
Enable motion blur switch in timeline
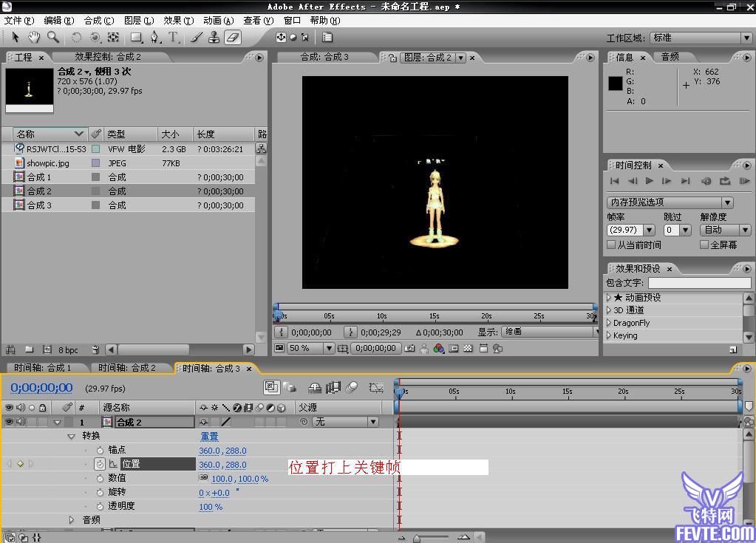click(352, 387)
